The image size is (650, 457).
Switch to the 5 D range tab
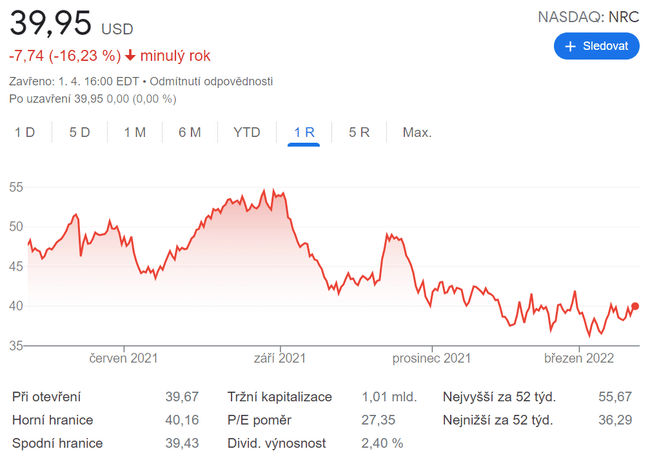click(x=80, y=132)
